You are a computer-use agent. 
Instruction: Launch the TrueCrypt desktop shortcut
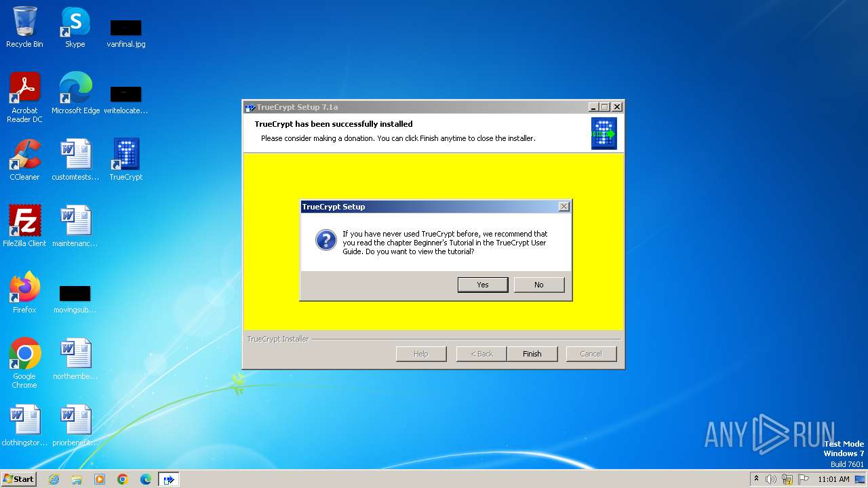point(126,159)
